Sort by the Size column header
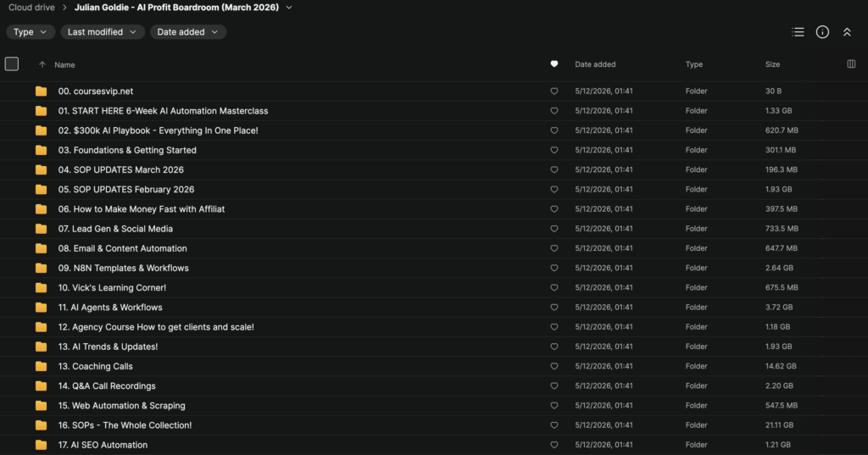This screenshot has width=868, height=455. 773,64
